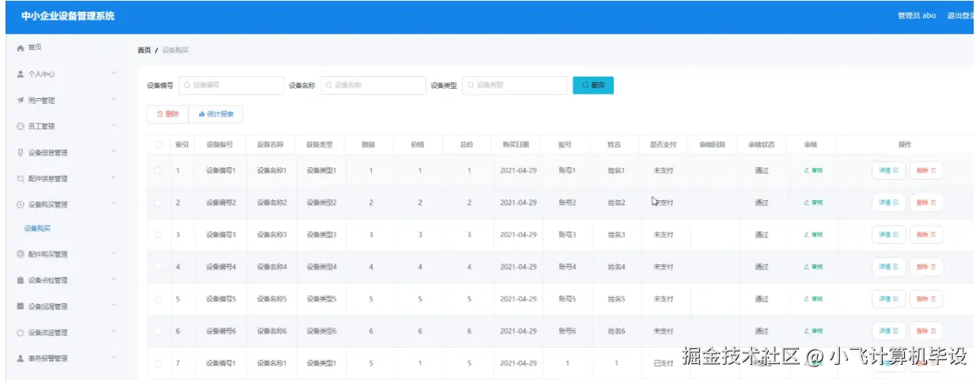Tick the checkbox for row 设备编号3
The width and height of the screenshot is (980, 380).
[159, 235]
